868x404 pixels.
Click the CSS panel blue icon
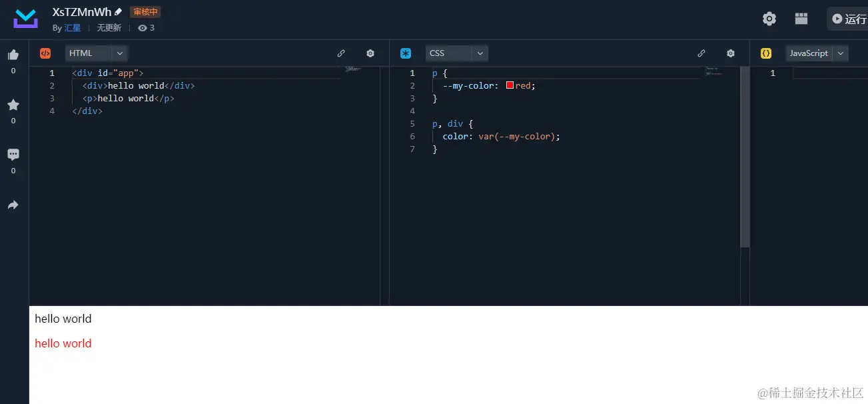point(406,53)
